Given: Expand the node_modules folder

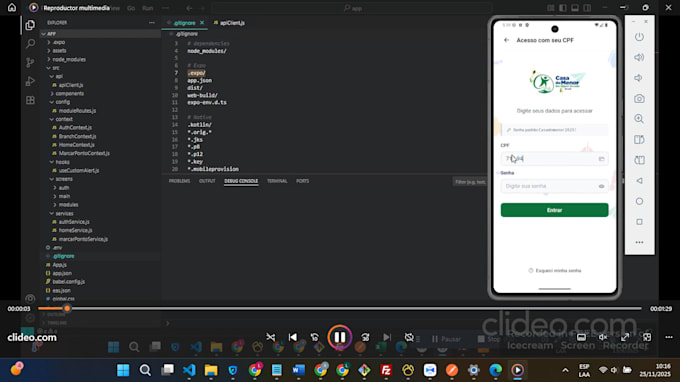Looking at the screenshot, I should click(x=69, y=59).
